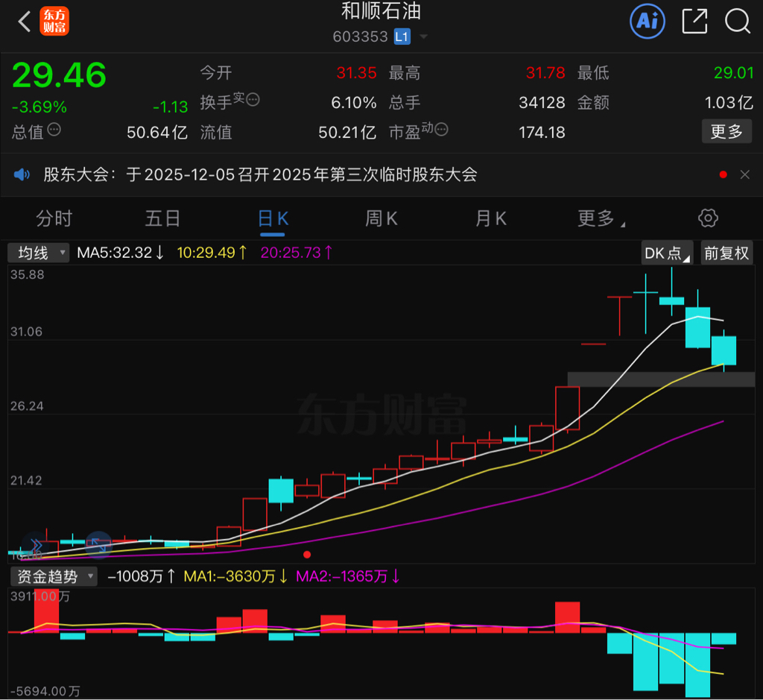Tap the info icon beside 总值
This screenshot has height=700, width=763.
54,130
